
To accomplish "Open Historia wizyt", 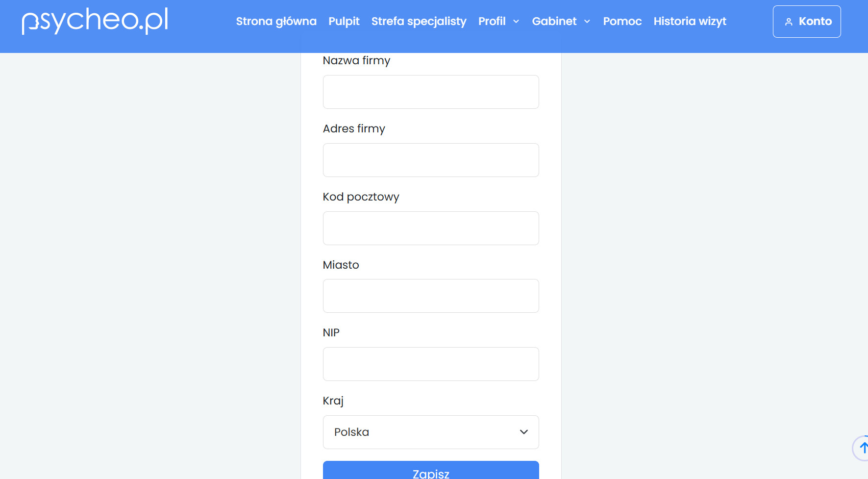I will (x=690, y=22).
